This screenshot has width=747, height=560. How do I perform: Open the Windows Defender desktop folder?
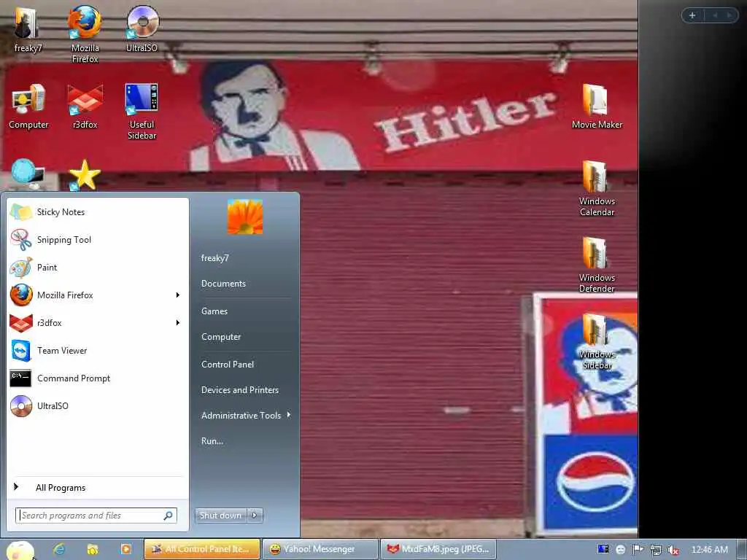[597, 265]
